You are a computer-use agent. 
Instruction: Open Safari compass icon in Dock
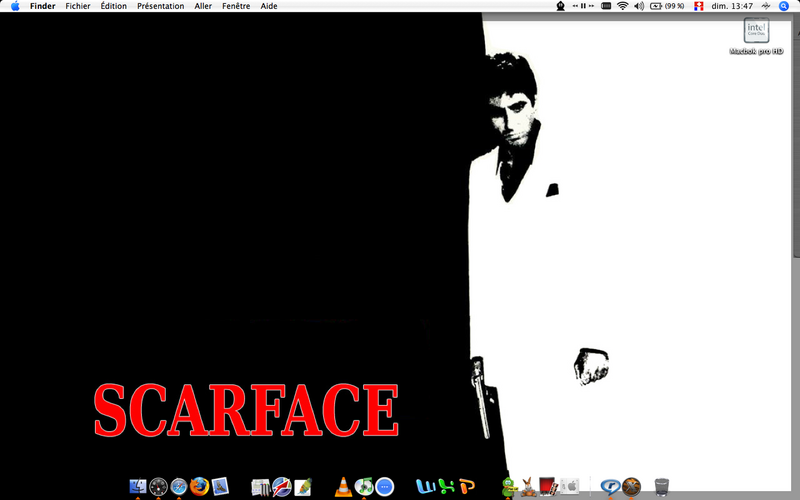tap(179, 487)
